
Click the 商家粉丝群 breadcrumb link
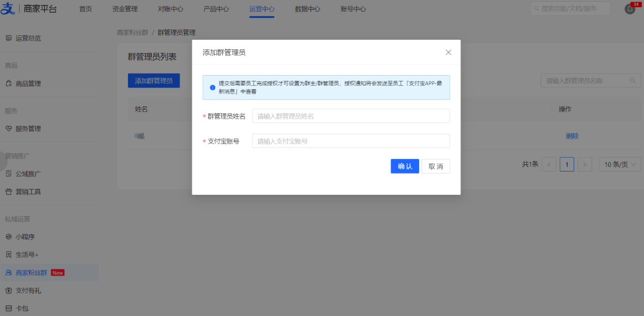(x=132, y=32)
